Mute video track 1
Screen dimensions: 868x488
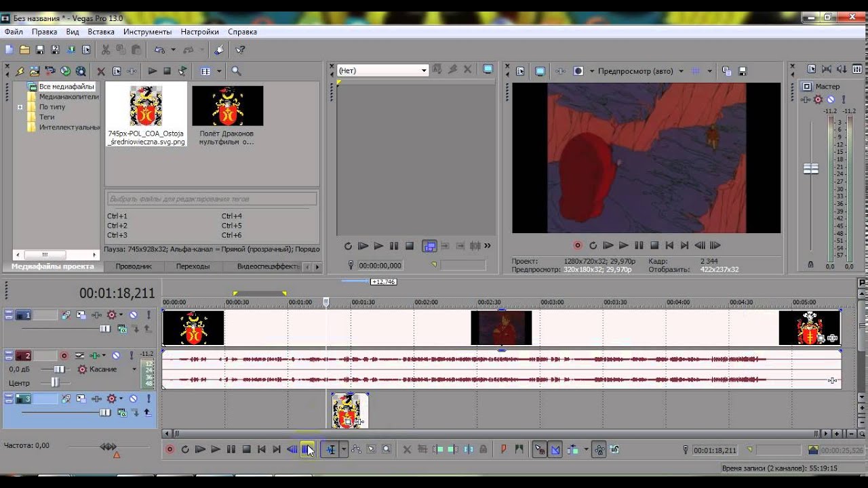click(x=133, y=314)
